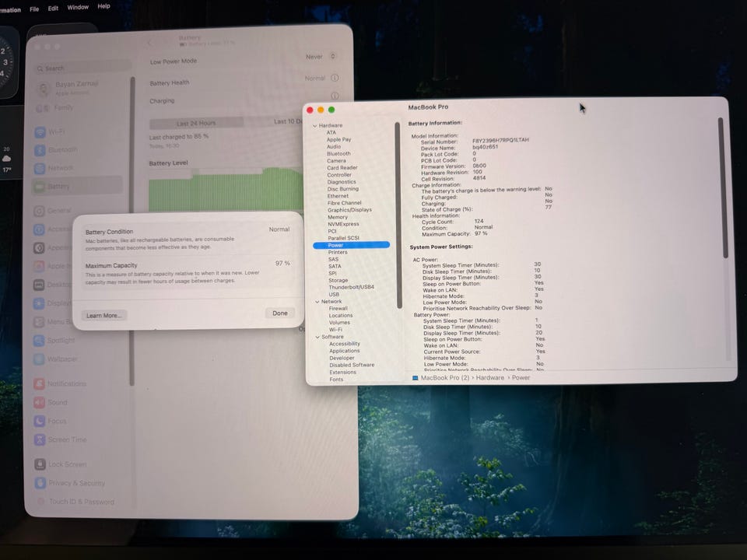Close the System Information window
This screenshot has width=747, height=560.
pos(310,110)
